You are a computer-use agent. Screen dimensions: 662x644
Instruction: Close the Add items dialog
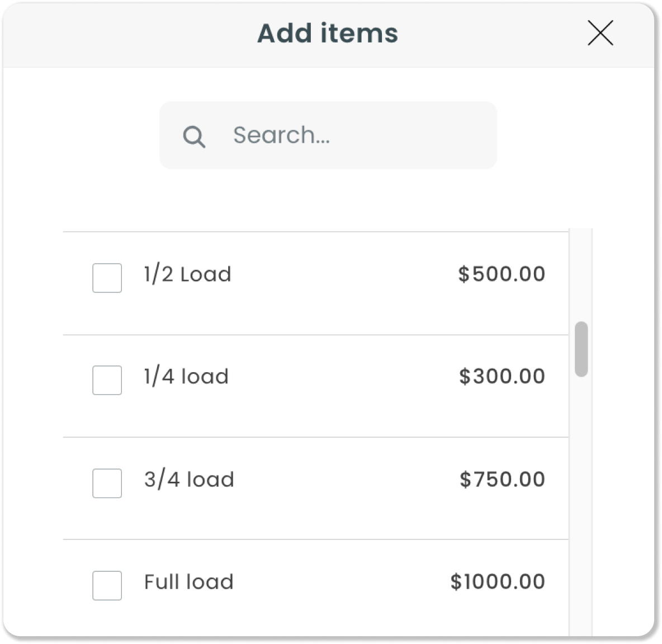(600, 33)
